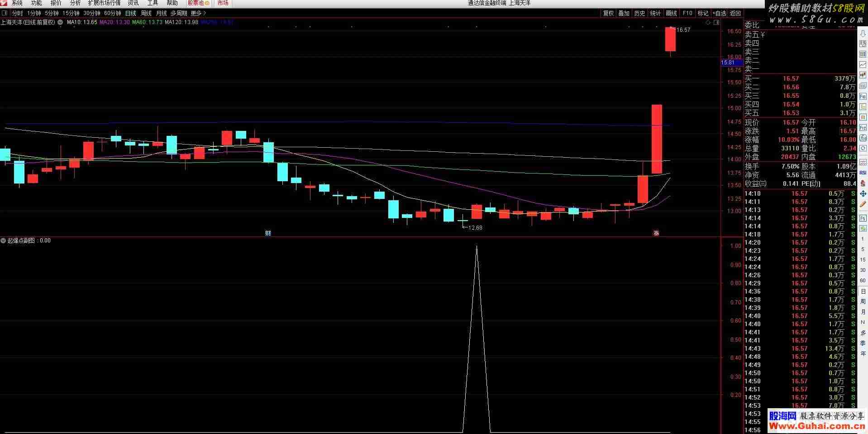Open the quote list sidebar icon
This screenshot has height=434, width=868.
[863, 43]
